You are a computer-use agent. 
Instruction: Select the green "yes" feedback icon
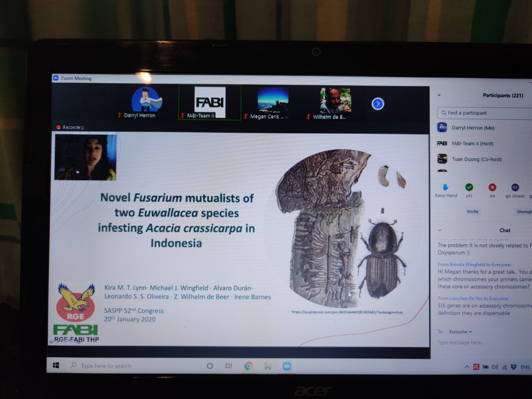point(469,187)
